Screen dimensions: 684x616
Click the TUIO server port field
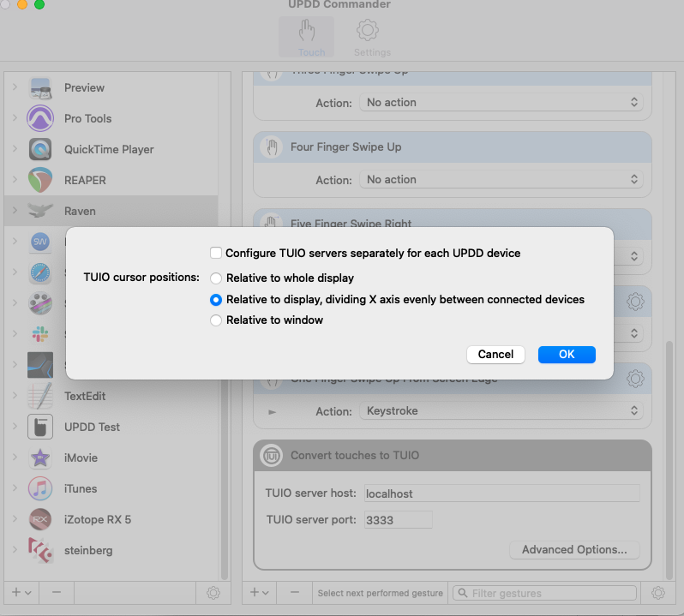pyautogui.click(x=397, y=520)
